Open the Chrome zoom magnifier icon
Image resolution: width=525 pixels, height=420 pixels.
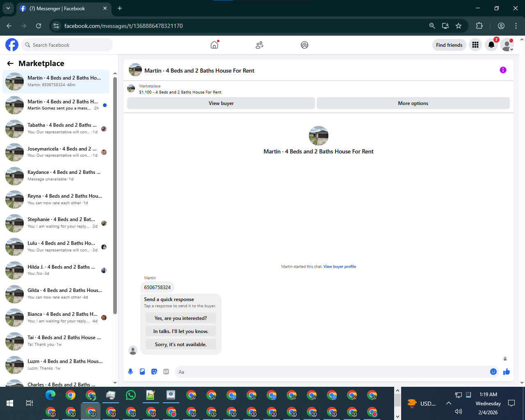432,26
